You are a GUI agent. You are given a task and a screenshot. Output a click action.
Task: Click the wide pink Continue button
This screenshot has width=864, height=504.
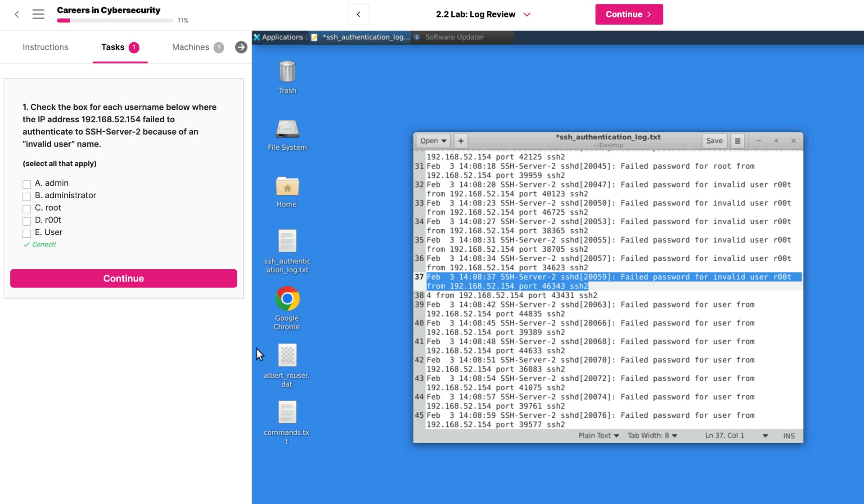click(124, 278)
